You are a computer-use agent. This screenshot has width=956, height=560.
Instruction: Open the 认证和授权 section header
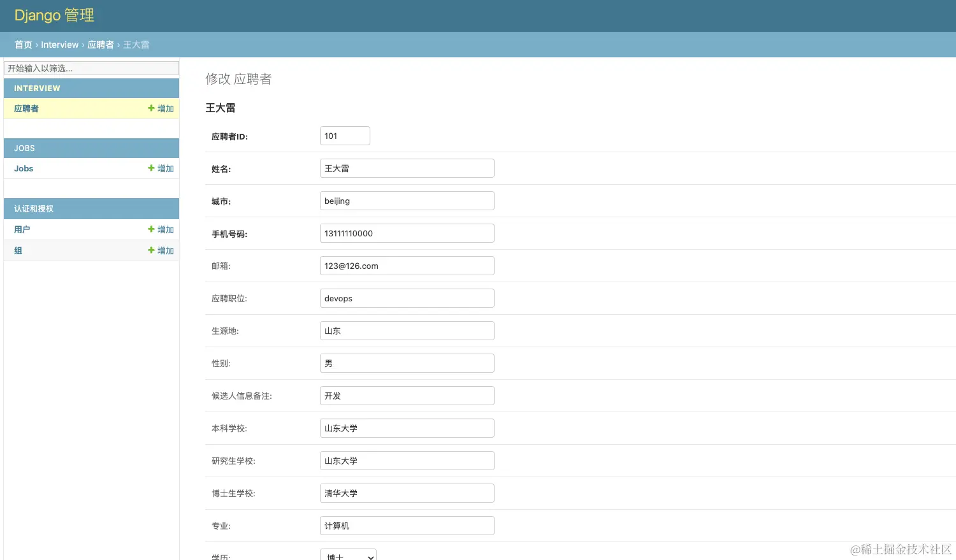34,209
